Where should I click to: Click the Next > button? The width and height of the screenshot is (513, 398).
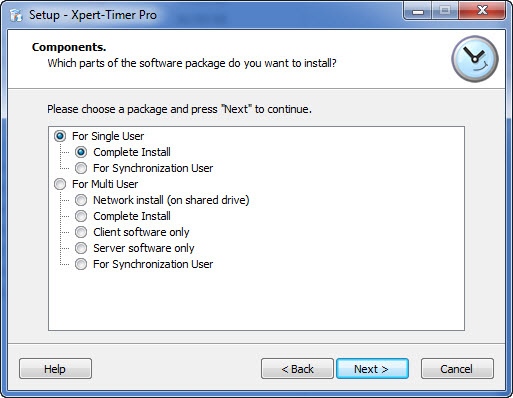click(372, 369)
